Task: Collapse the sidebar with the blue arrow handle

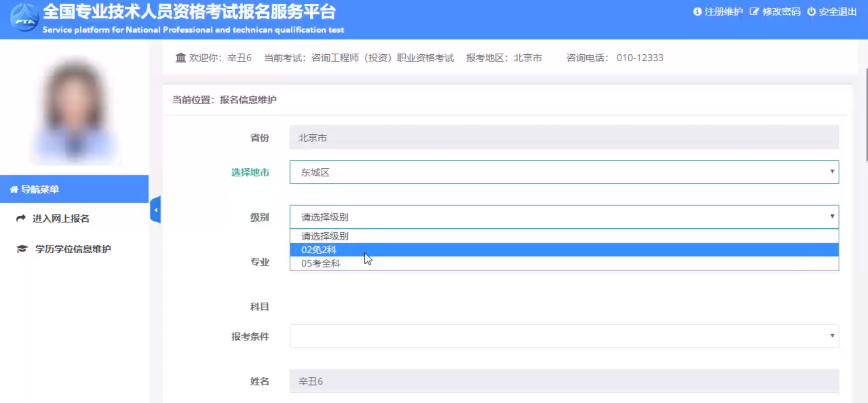Action: click(156, 210)
